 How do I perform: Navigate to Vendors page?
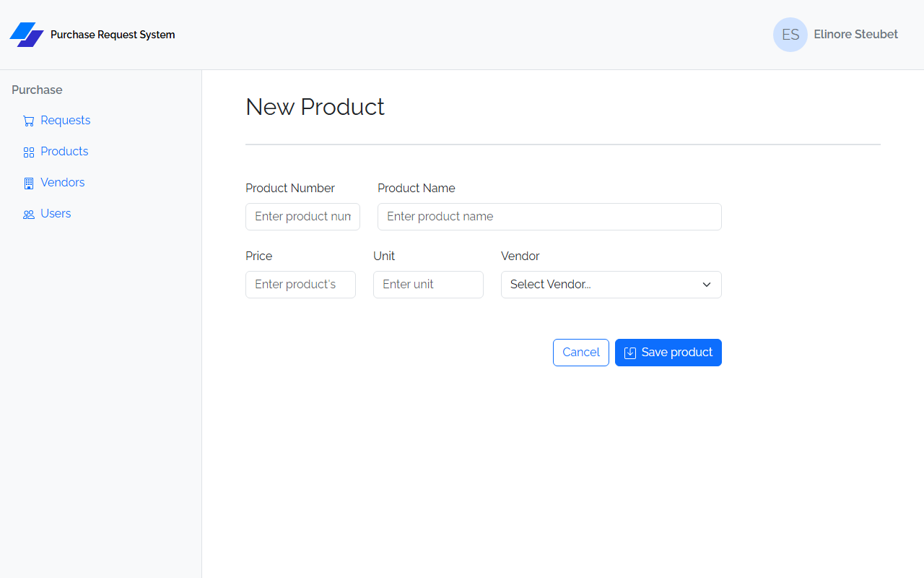63,183
